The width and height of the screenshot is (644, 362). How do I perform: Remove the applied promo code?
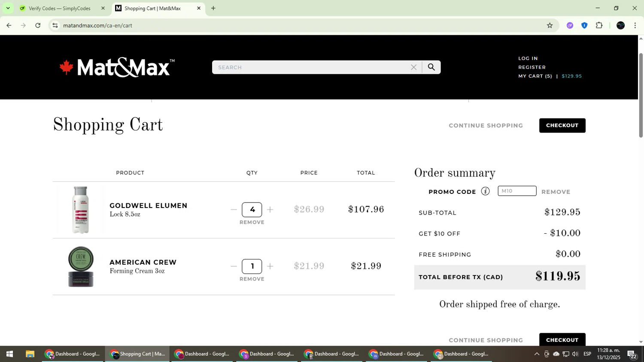tap(556, 192)
